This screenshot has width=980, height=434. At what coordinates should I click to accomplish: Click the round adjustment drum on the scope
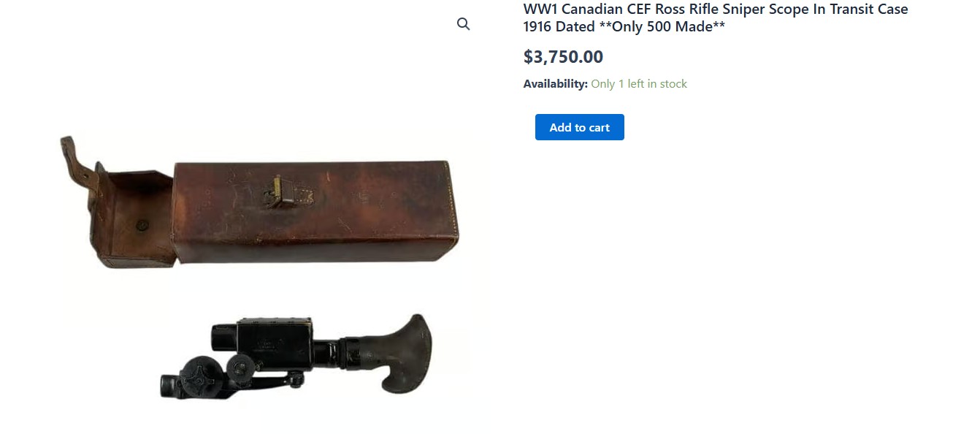coord(200,376)
